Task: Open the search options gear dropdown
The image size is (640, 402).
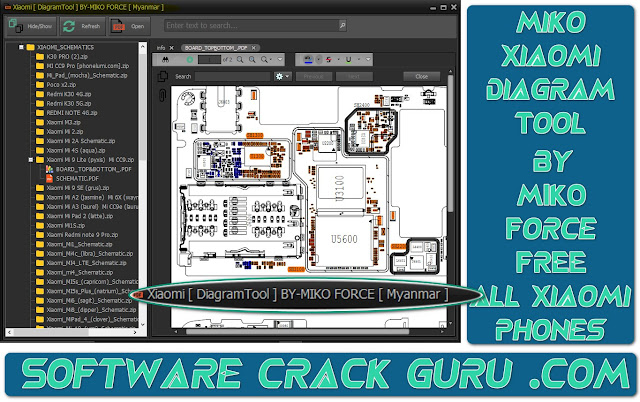Action: (282, 76)
